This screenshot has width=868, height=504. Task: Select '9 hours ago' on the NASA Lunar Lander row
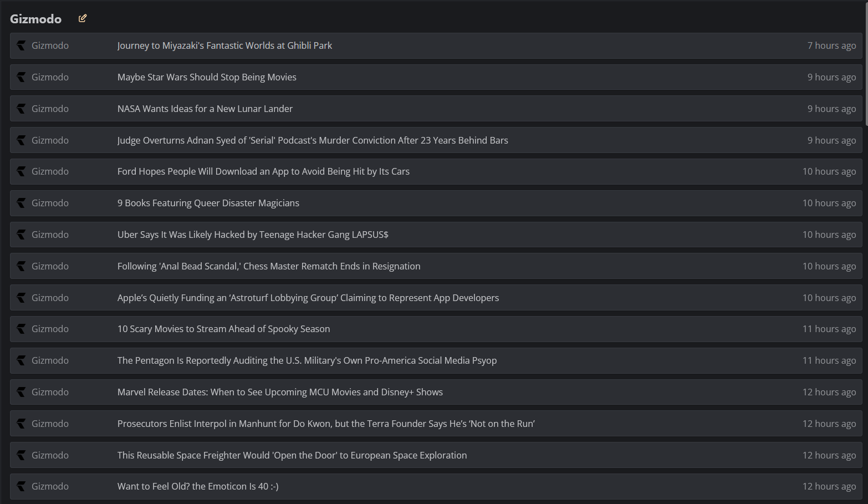pos(831,109)
